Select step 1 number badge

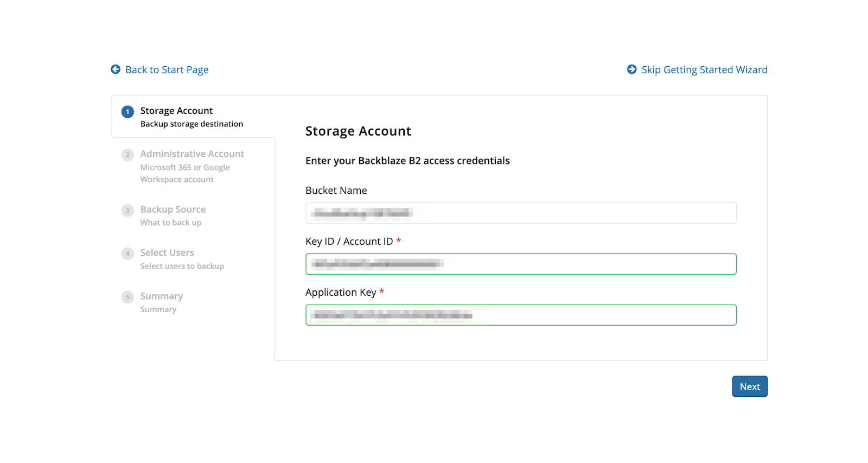click(x=127, y=112)
